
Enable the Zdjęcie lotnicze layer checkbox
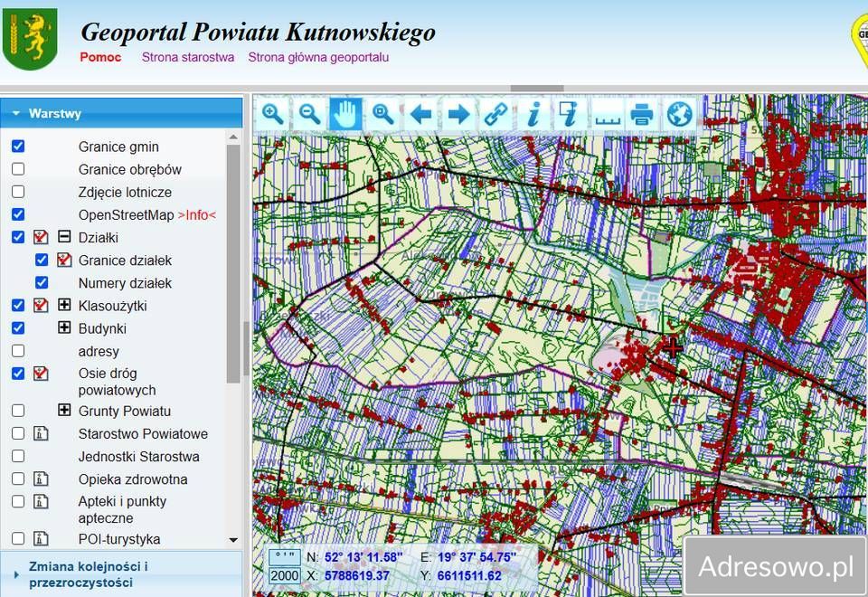coord(18,192)
